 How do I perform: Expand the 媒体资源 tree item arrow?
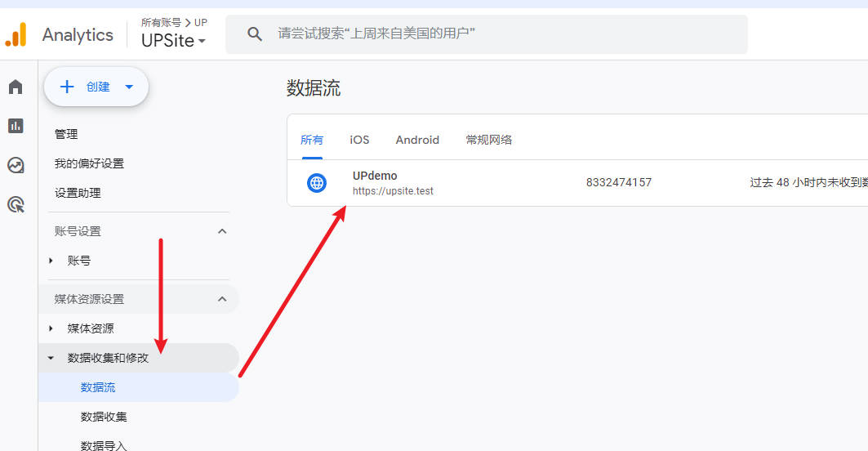(51, 328)
